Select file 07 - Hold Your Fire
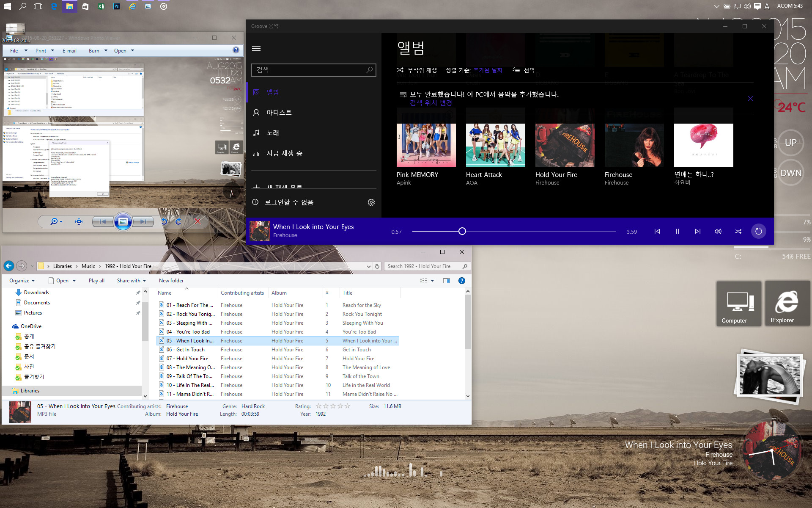Viewport: 812px width, 508px height. click(278, 359)
